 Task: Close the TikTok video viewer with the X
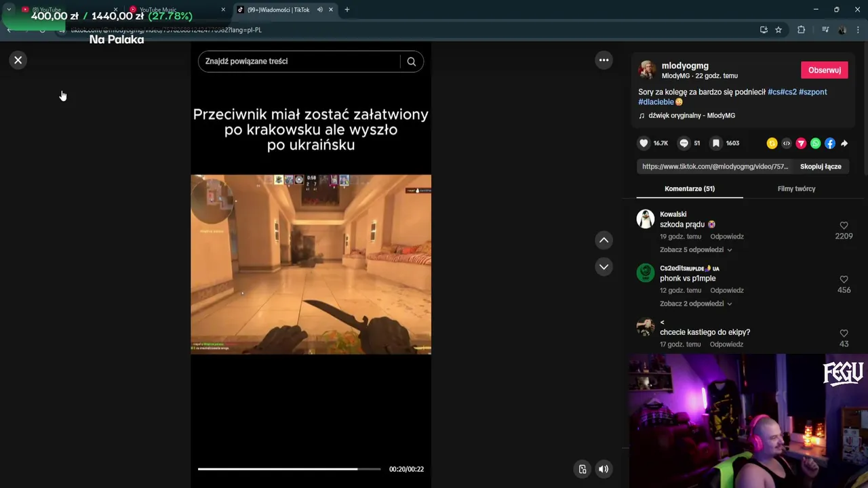click(18, 60)
